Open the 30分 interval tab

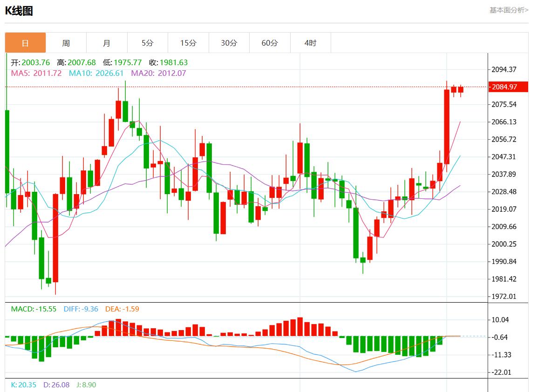229,43
